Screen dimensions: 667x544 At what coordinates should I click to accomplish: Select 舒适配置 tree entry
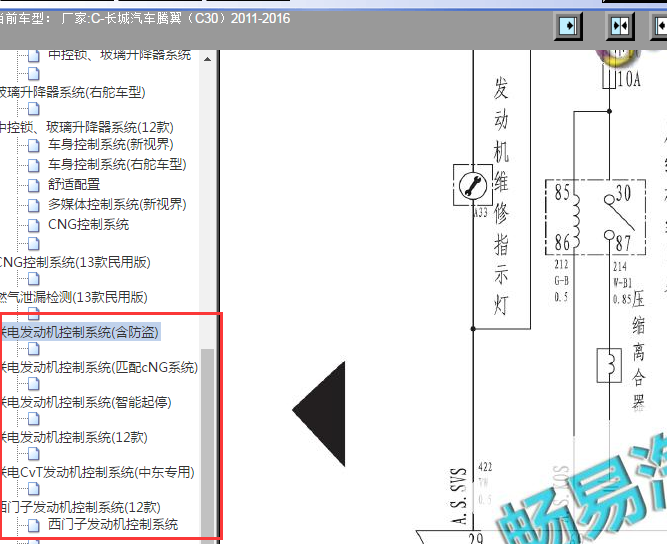click(x=74, y=185)
